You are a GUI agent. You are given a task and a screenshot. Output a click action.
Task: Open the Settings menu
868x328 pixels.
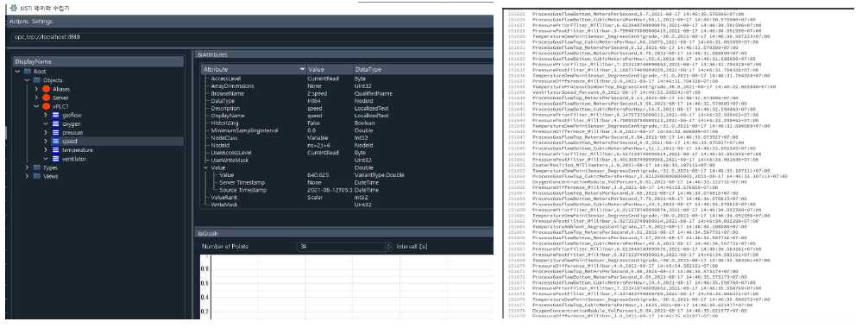pyautogui.click(x=42, y=21)
